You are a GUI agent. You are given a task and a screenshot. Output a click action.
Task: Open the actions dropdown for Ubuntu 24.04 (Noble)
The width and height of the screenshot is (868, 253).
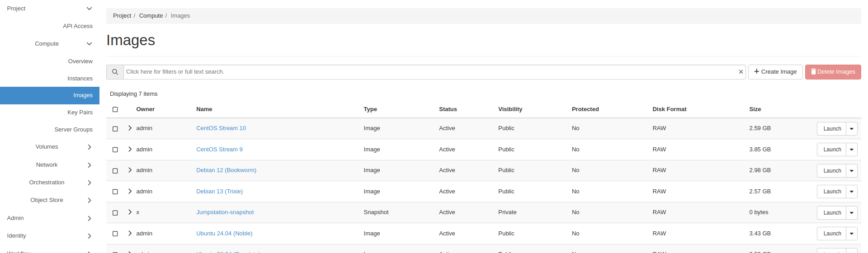(852, 234)
